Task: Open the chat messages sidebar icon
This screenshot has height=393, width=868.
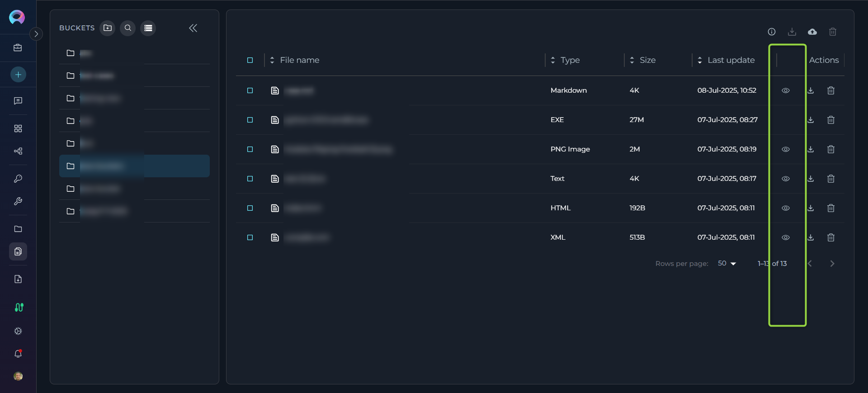Action: click(18, 101)
